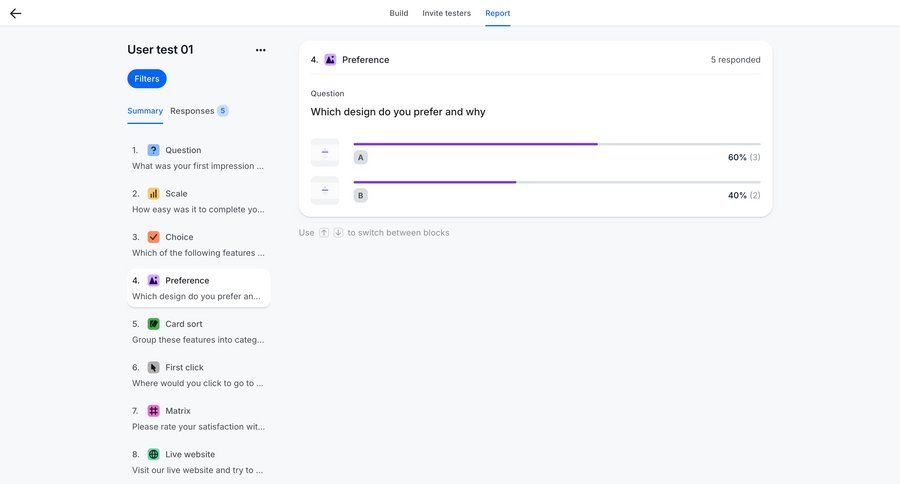900x484 pixels.
Task: Open the Invite testers tab
Action: [446, 13]
